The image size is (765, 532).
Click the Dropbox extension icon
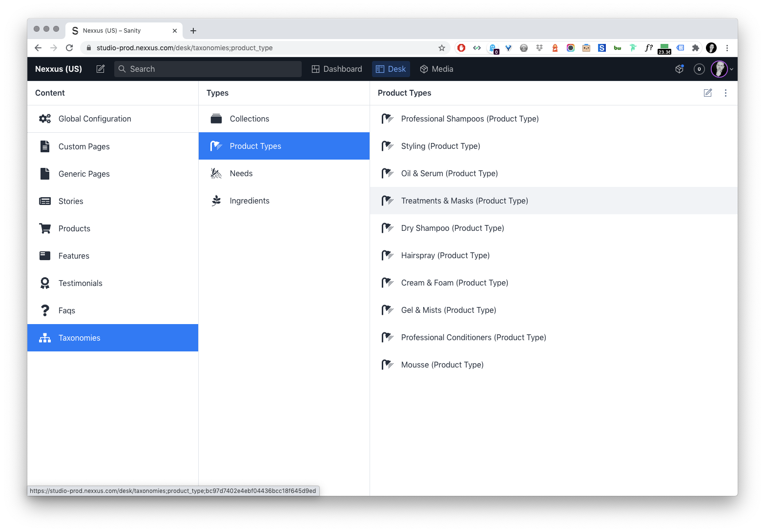539,48
